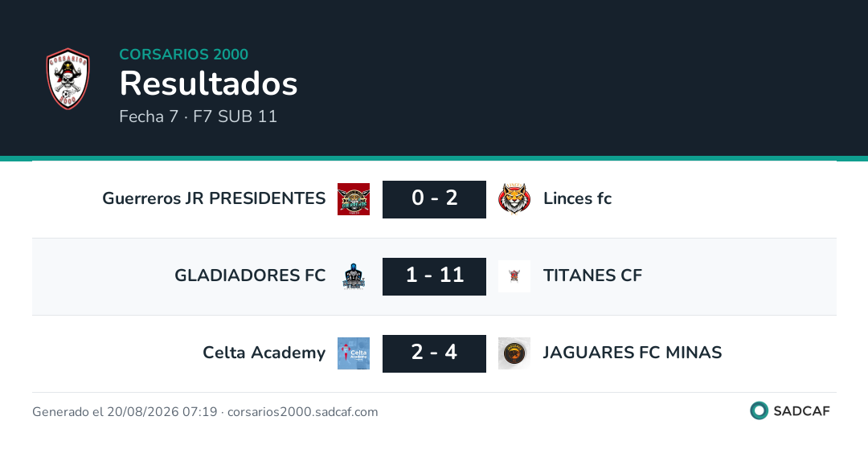Screen dimensions: 868x453
Task: Click the GLADIADORES FC team crest
Action: click(x=354, y=276)
